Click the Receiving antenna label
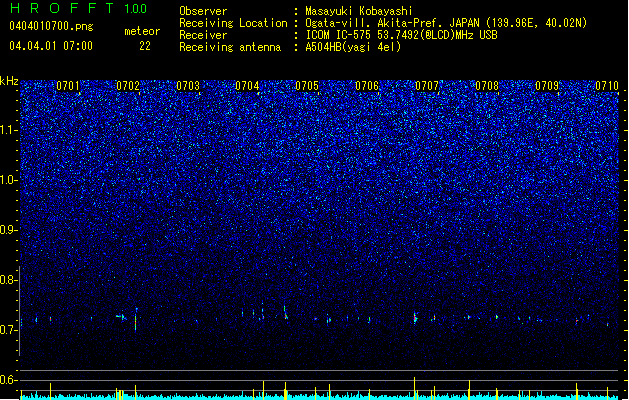Image resolution: width=629 pixels, height=400 pixels. (230, 47)
